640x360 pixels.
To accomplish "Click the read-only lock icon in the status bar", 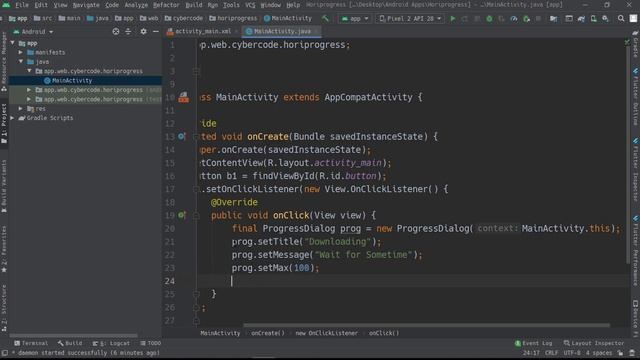I will point(620,353).
